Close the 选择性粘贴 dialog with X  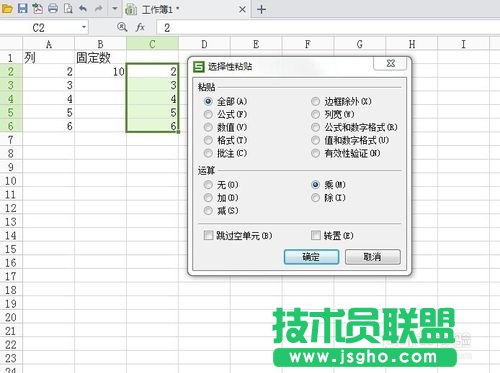point(390,63)
